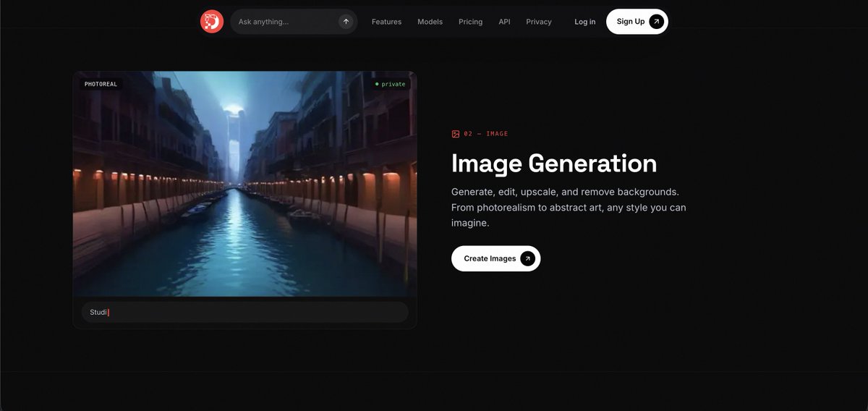The height and width of the screenshot is (411, 868).
Task: Open the Features menu item
Action: pos(386,22)
